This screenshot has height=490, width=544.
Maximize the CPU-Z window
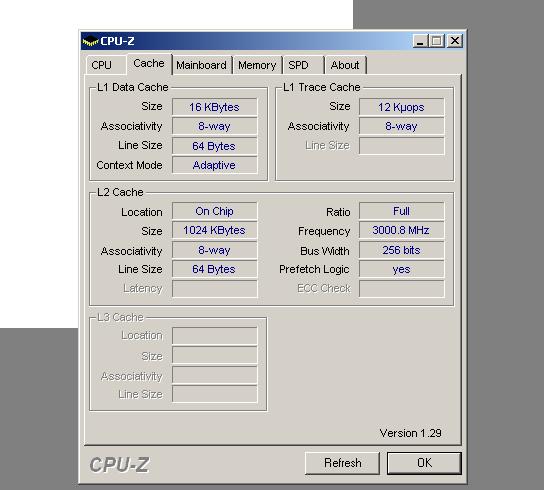tap(436, 41)
